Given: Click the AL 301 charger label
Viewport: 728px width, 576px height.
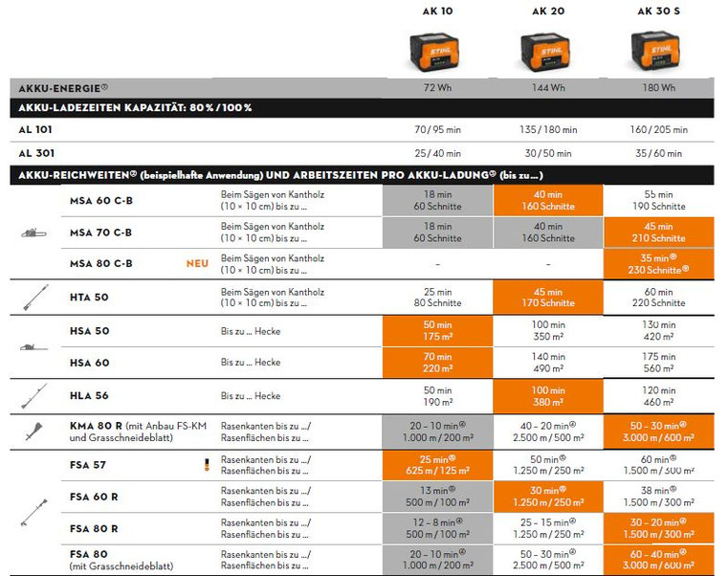Looking at the screenshot, I should [36, 153].
